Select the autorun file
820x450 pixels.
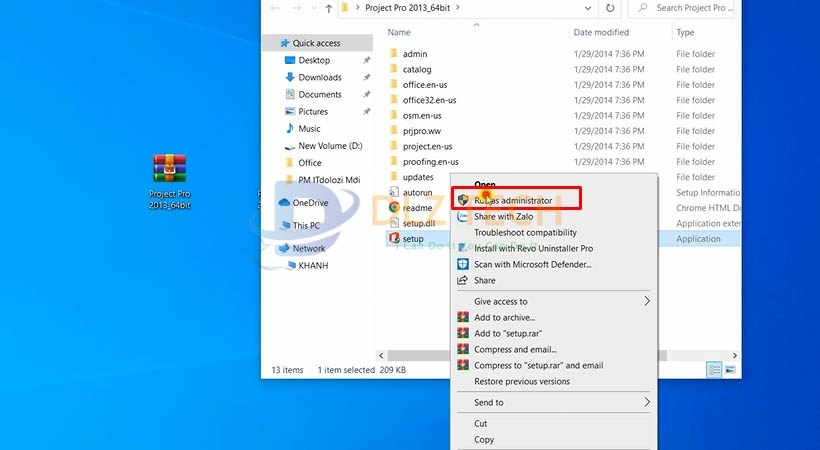pos(417,193)
